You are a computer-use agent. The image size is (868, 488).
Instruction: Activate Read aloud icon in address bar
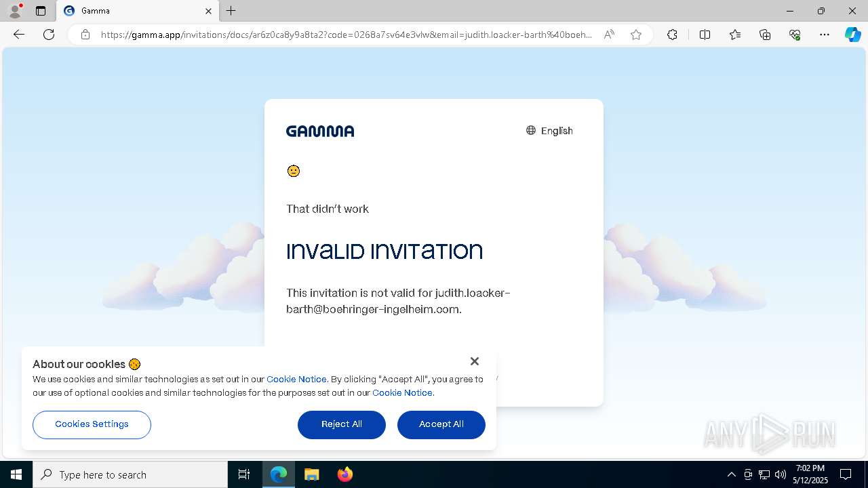coord(609,35)
